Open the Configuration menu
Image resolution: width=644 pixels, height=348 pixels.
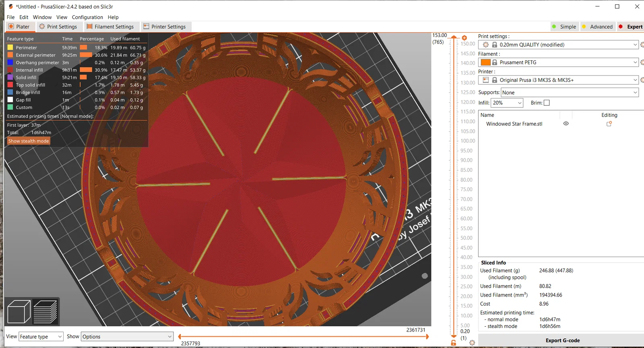[x=87, y=17]
